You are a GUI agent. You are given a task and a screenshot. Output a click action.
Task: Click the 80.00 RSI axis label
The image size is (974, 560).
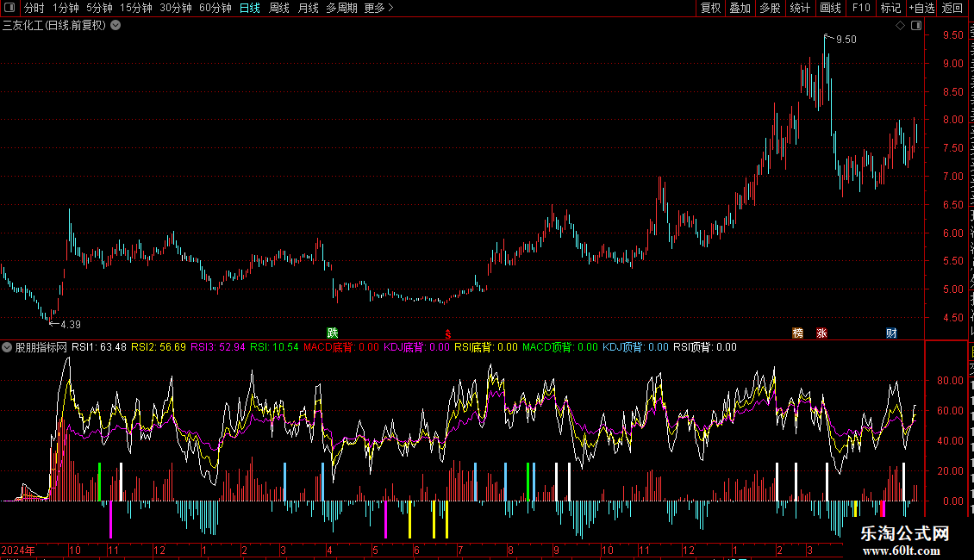(x=950, y=381)
